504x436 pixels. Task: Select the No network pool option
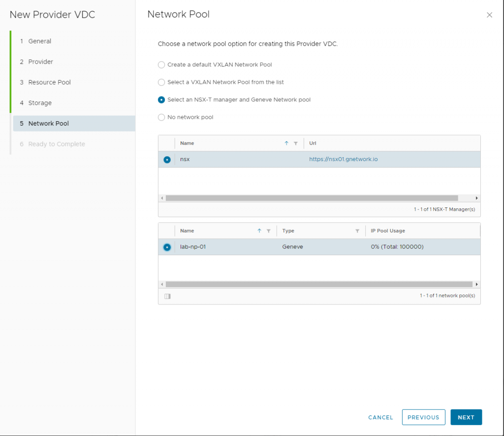point(161,117)
